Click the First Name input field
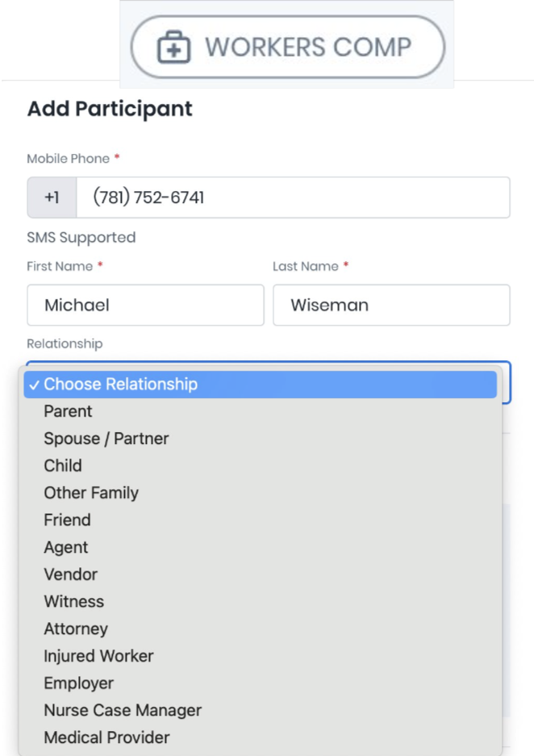 (145, 305)
